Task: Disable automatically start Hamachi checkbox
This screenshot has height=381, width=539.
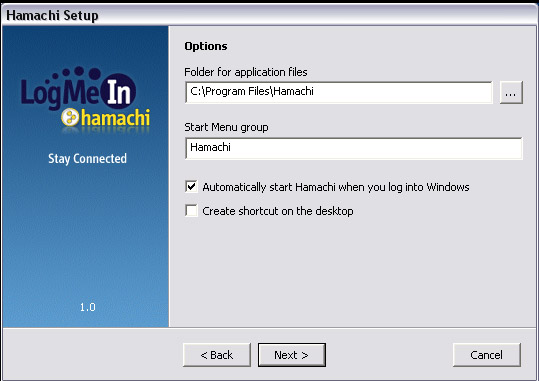Action: (191, 187)
